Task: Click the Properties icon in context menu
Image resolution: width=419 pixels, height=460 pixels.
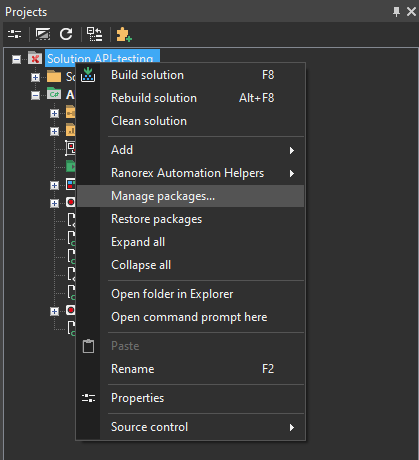Action: point(88,398)
